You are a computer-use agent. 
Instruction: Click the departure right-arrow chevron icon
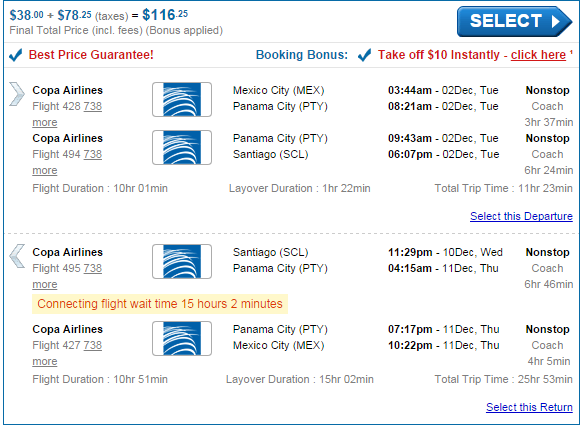17,94
